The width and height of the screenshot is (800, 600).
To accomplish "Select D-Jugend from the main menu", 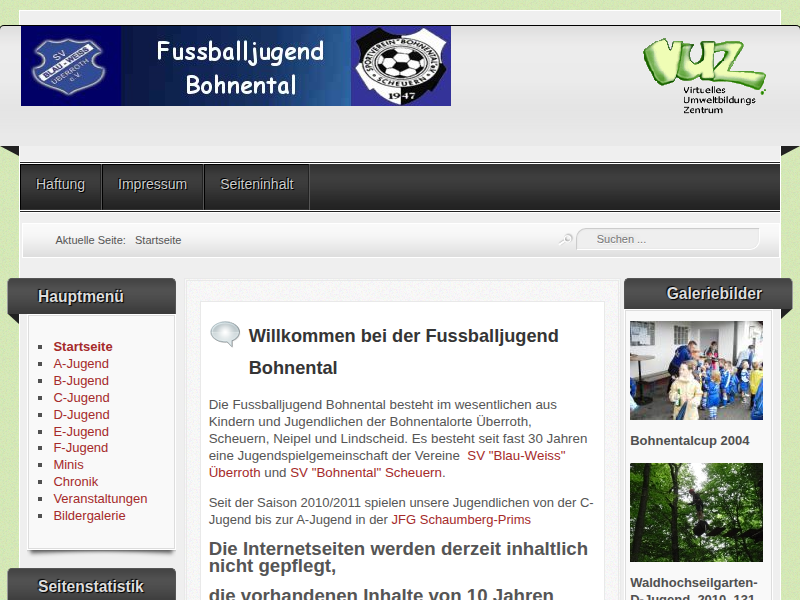I will (x=81, y=414).
